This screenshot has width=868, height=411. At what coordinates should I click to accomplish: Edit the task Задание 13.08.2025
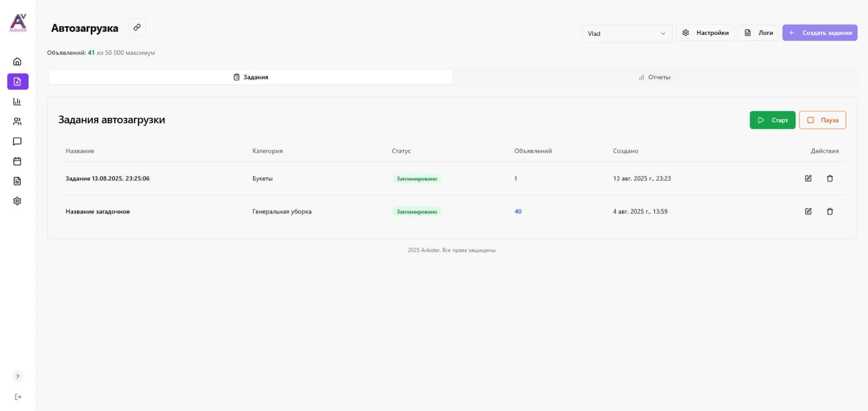coord(808,179)
